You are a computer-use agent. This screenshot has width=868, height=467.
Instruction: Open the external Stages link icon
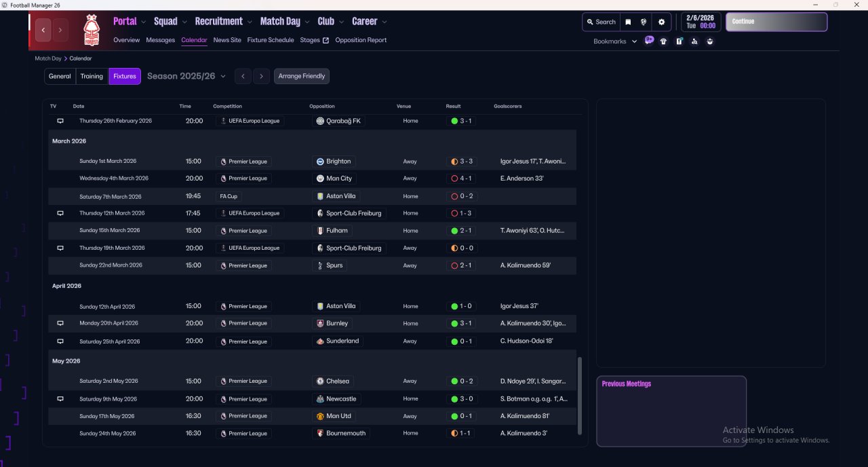click(x=325, y=40)
